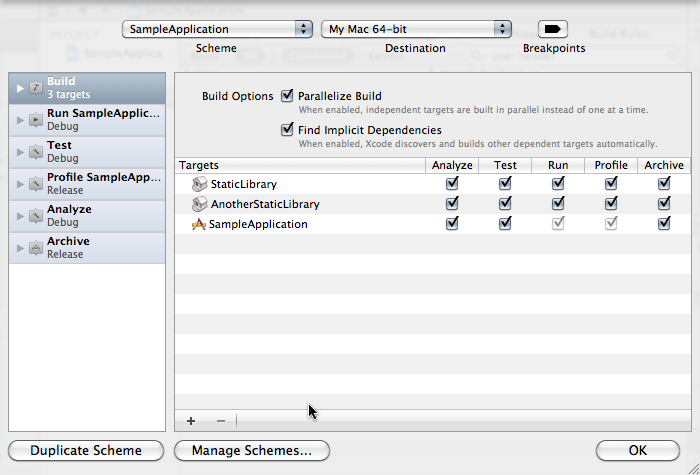Click the Archive column header
Screen dimensions: 700x475
(664, 165)
